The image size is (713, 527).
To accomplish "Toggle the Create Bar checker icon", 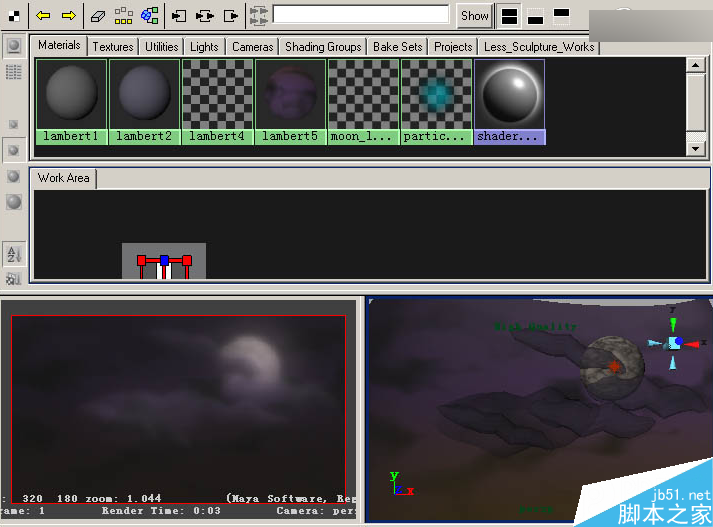I will tap(14, 16).
